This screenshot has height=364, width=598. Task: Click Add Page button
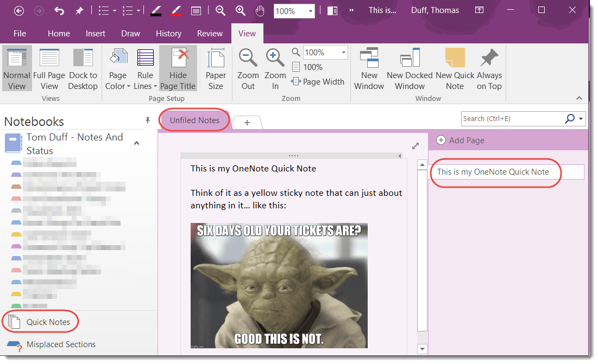461,141
